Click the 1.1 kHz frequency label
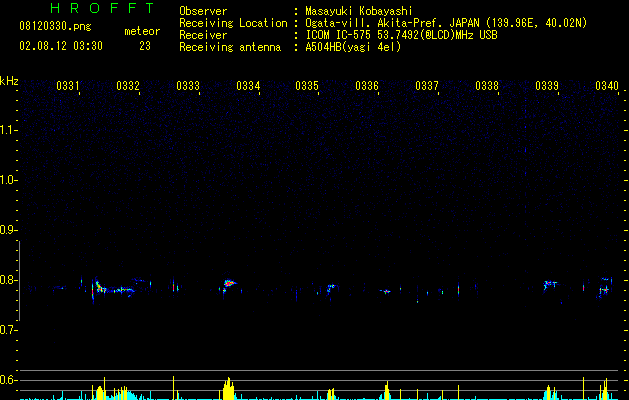This screenshot has height=400, width=629. pos(8,130)
